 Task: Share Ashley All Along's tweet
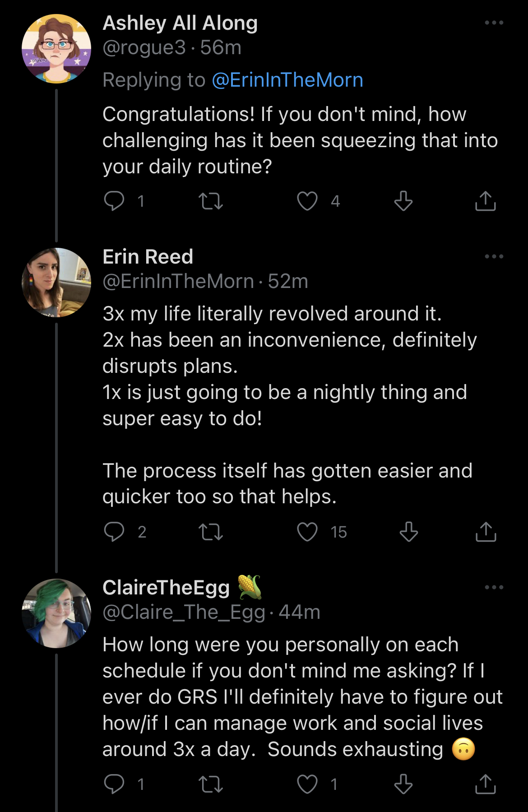(x=486, y=201)
